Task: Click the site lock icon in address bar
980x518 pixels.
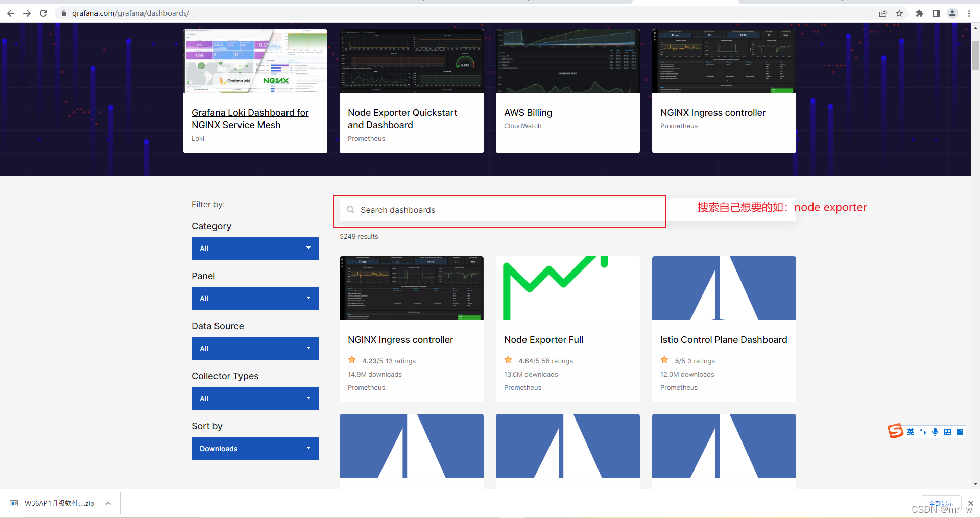Action: pos(64,13)
